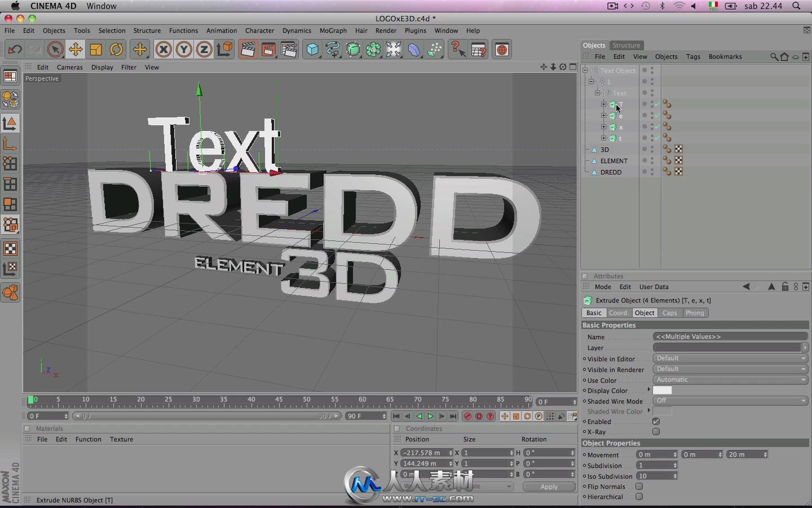Click the Record Active Objects key button
The width and height of the screenshot is (812, 508).
click(467, 416)
